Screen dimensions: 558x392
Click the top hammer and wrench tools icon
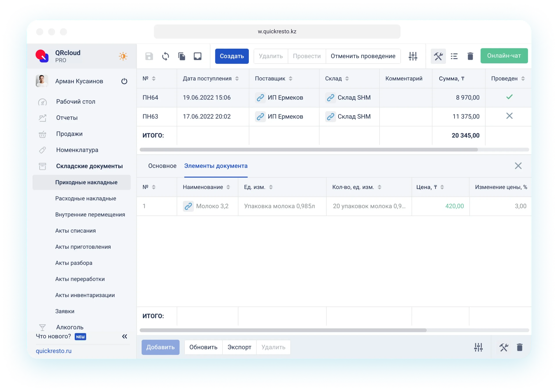pos(438,56)
